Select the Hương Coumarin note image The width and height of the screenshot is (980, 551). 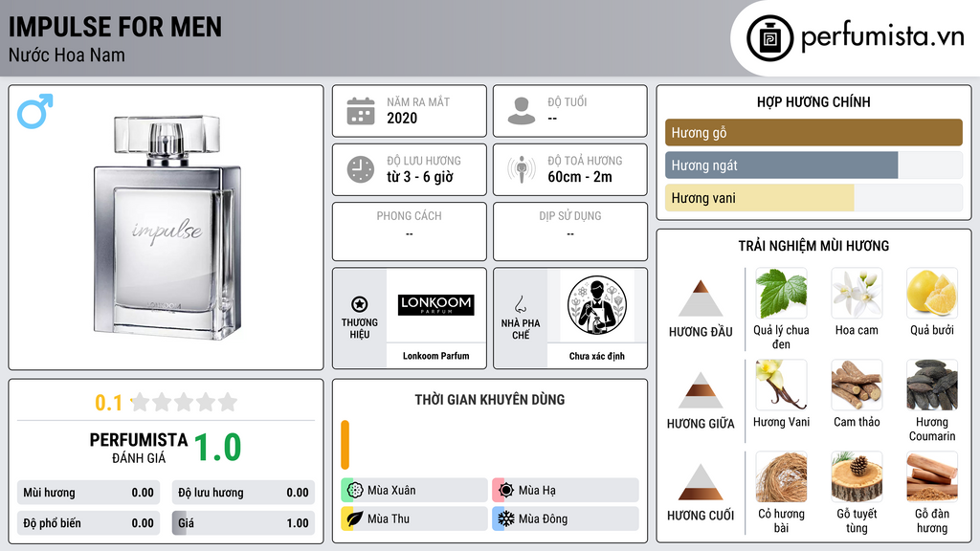click(x=932, y=386)
